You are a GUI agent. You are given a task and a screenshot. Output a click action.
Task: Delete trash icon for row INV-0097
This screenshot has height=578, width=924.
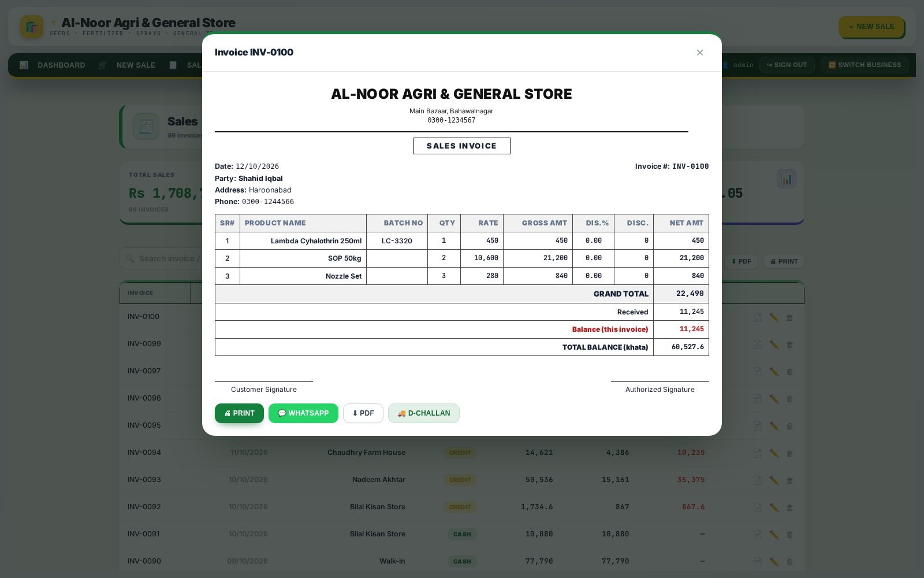click(789, 372)
